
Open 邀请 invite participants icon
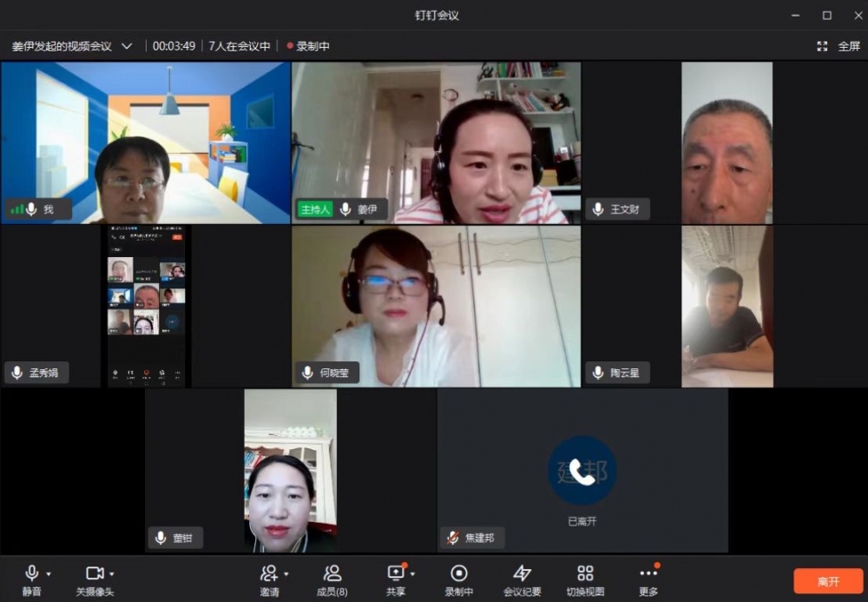tap(269, 573)
